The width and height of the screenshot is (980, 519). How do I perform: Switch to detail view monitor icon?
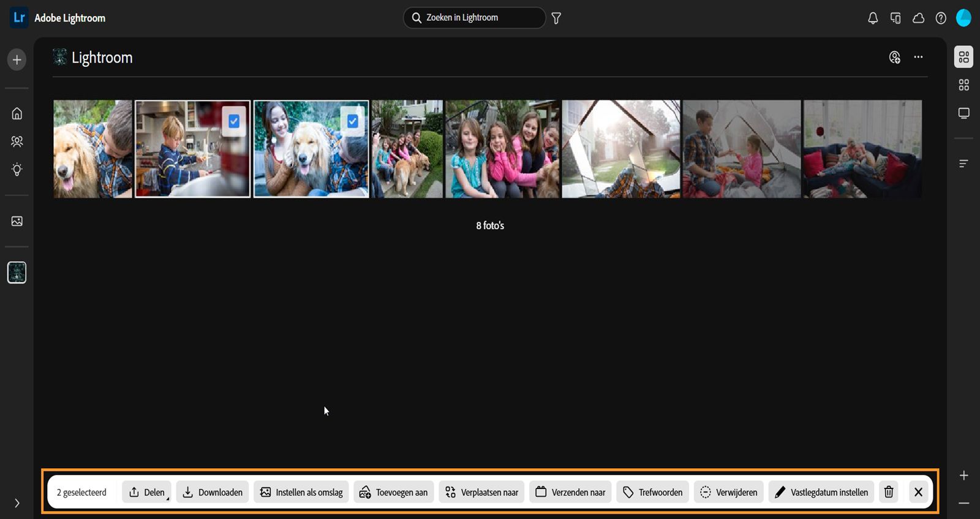coord(964,113)
